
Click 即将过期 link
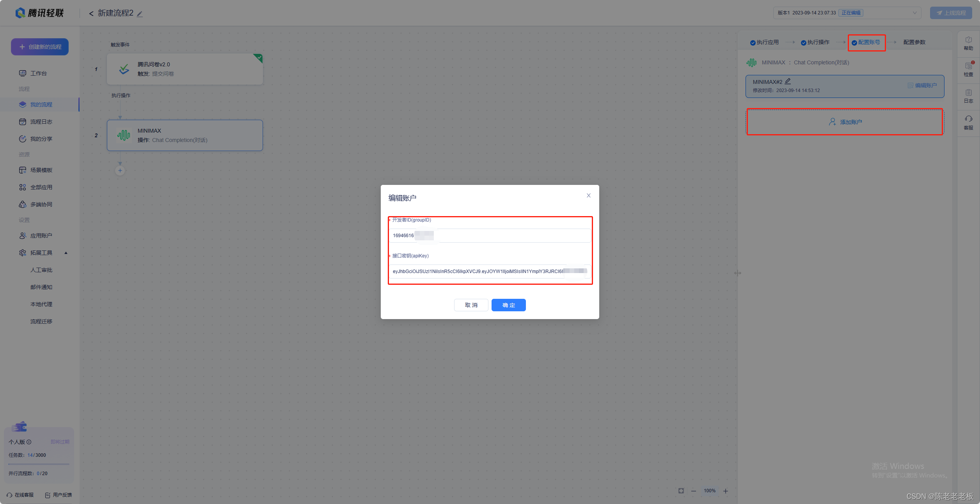point(60,442)
